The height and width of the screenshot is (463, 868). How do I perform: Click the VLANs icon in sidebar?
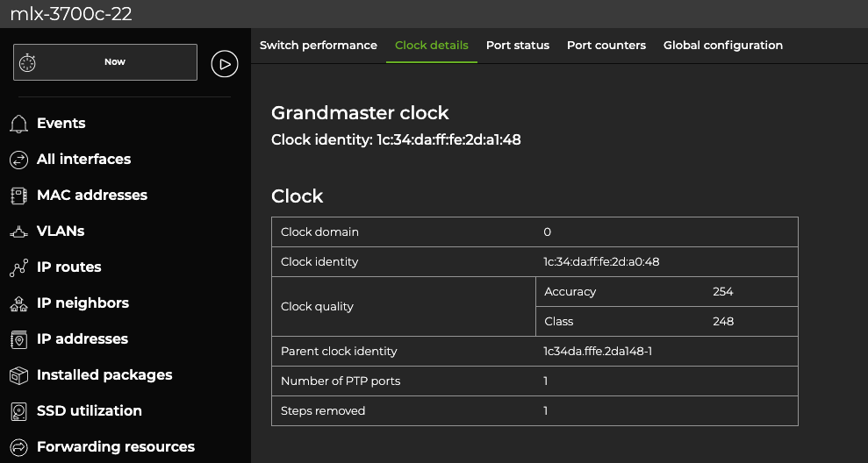tap(18, 231)
